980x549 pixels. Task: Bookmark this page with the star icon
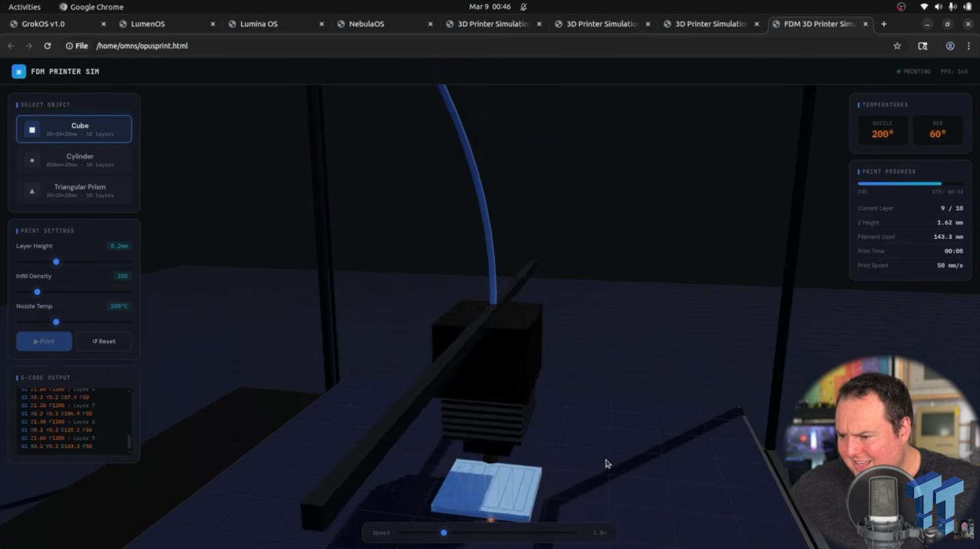click(897, 46)
